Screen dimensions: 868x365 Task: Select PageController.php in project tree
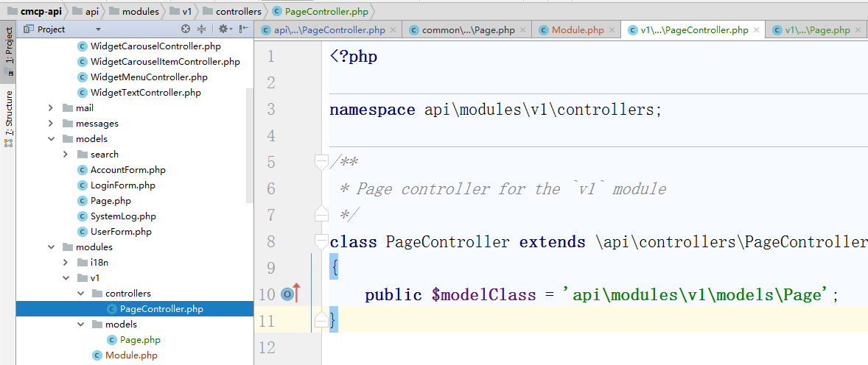[x=155, y=308]
